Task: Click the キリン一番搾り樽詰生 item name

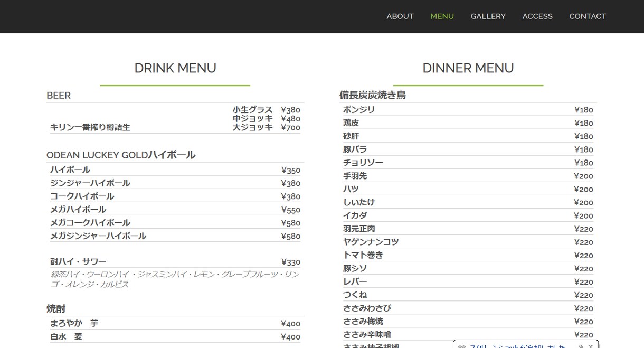Action: pos(90,127)
